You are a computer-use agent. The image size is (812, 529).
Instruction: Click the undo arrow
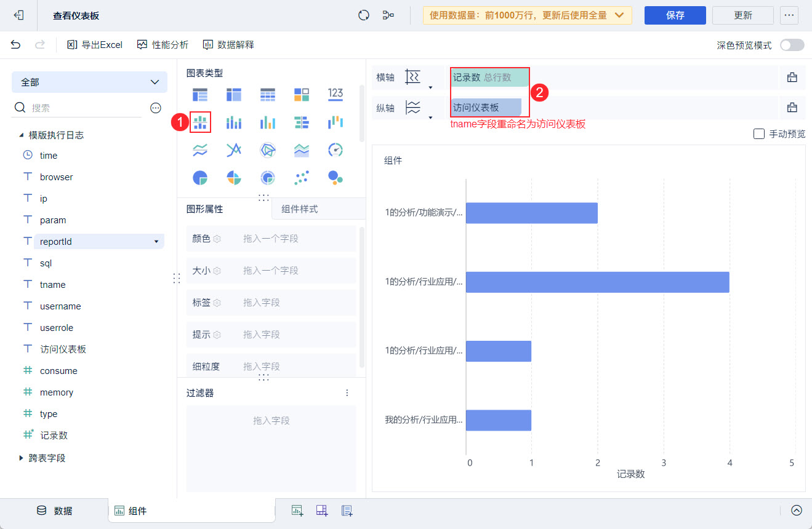(15, 44)
